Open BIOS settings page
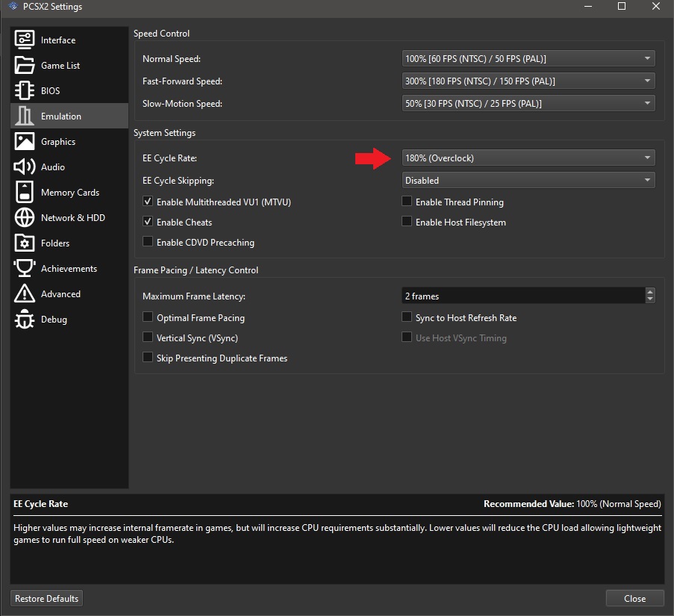Viewport: 674px width, 616px height. (x=69, y=90)
